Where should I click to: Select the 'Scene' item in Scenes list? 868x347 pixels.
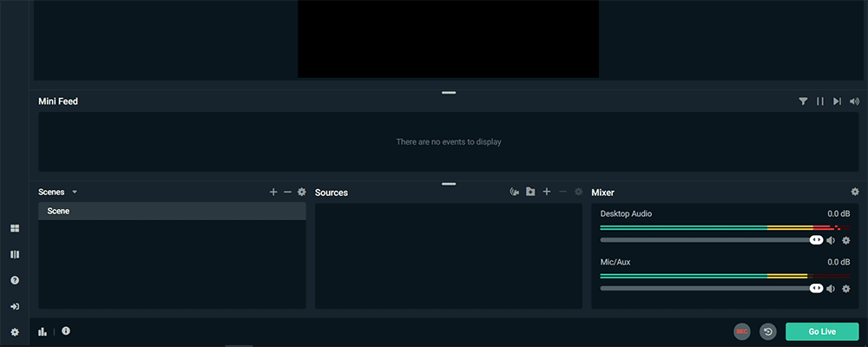(x=172, y=211)
